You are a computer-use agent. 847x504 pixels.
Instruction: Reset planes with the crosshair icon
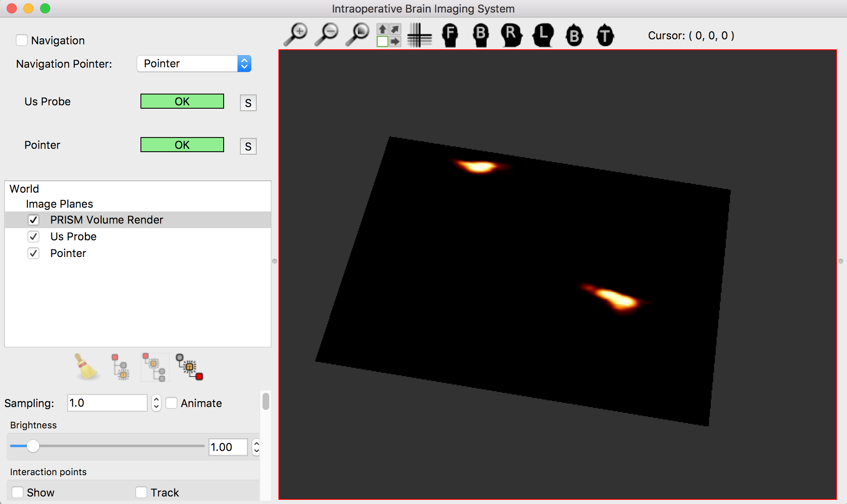[x=419, y=36]
